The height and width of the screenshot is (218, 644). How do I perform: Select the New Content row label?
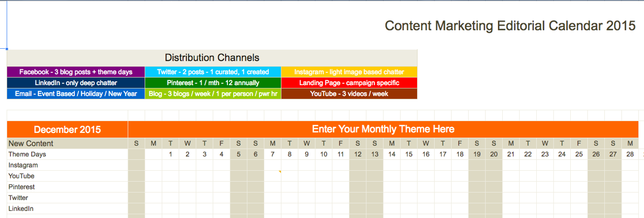coord(31,143)
